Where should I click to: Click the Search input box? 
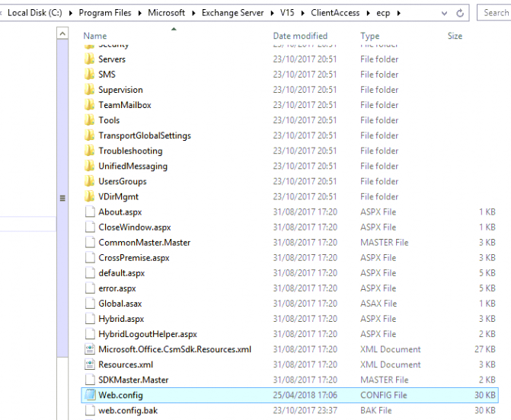coord(495,13)
